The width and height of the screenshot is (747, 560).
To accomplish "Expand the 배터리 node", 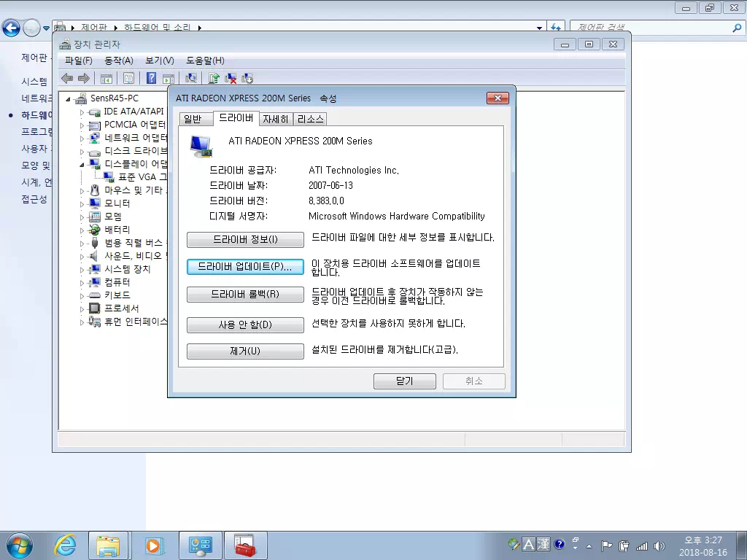I will click(x=82, y=230).
